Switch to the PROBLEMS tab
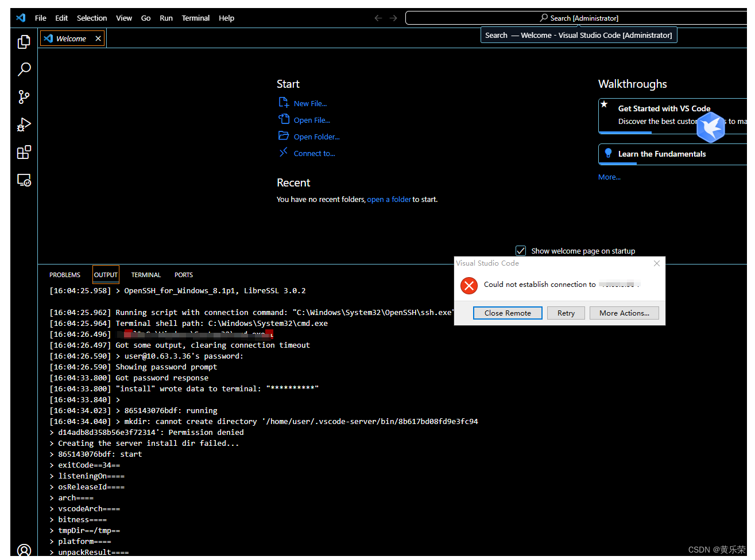The image size is (755, 560). coord(64,275)
